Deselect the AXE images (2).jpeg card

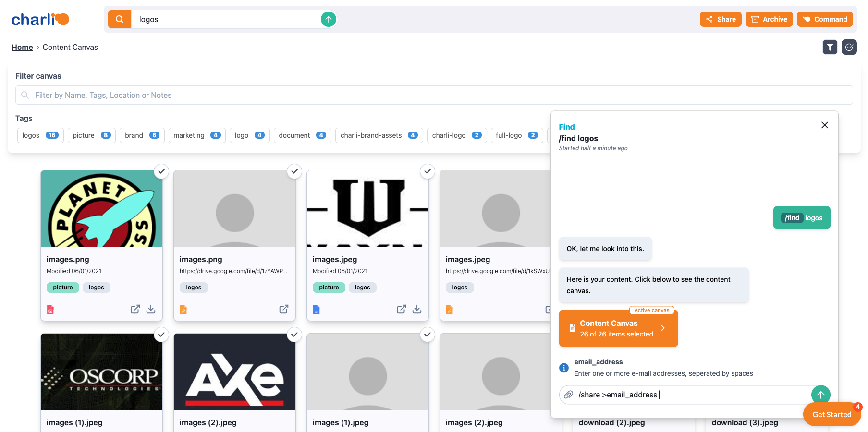click(x=294, y=335)
